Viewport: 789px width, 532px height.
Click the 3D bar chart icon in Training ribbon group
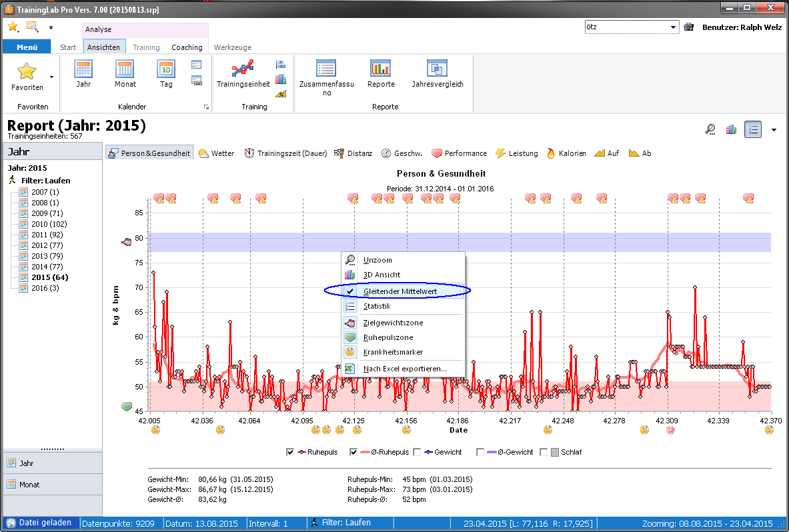[281, 79]
